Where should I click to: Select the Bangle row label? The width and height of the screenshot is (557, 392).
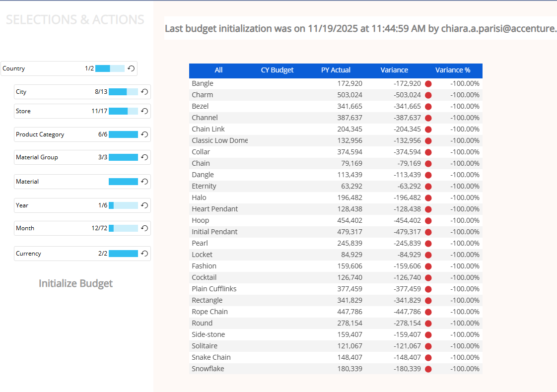click(x=203, y=83)
